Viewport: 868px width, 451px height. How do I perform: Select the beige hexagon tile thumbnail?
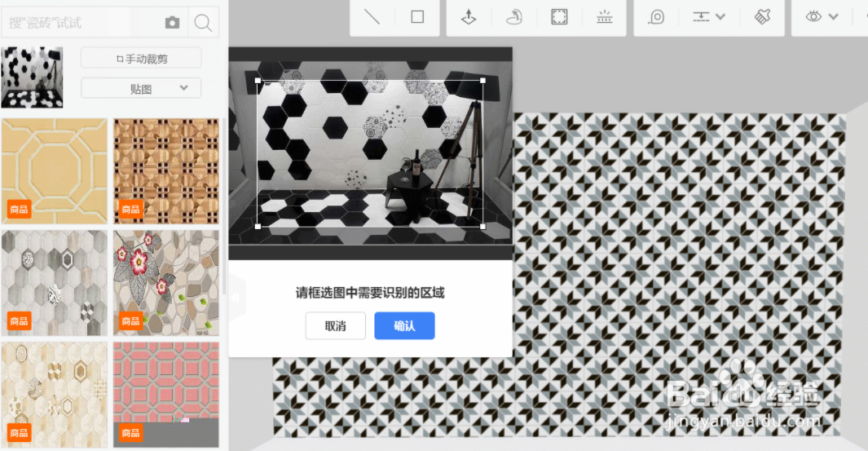pyautogui.click(x=55, y=395)
